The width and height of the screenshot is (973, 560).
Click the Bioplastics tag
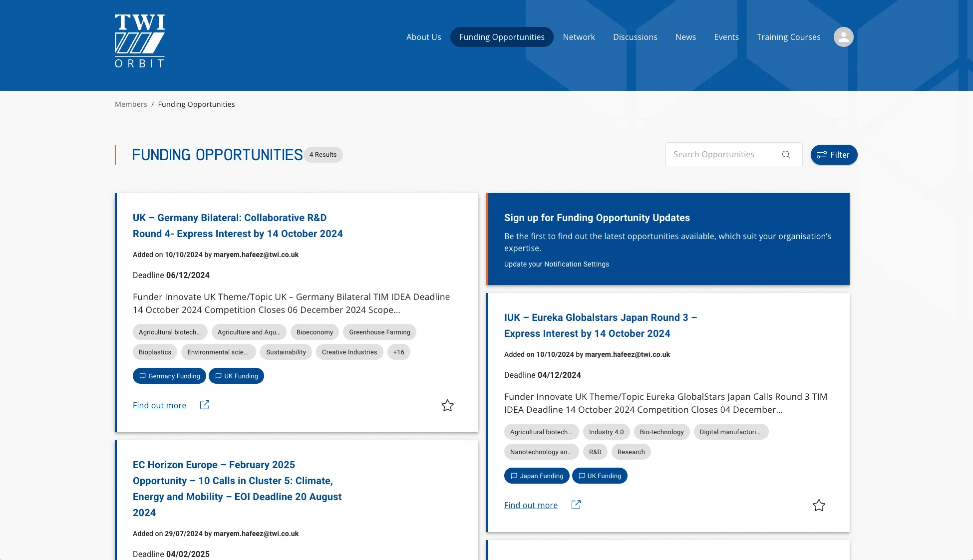(155, 352)
